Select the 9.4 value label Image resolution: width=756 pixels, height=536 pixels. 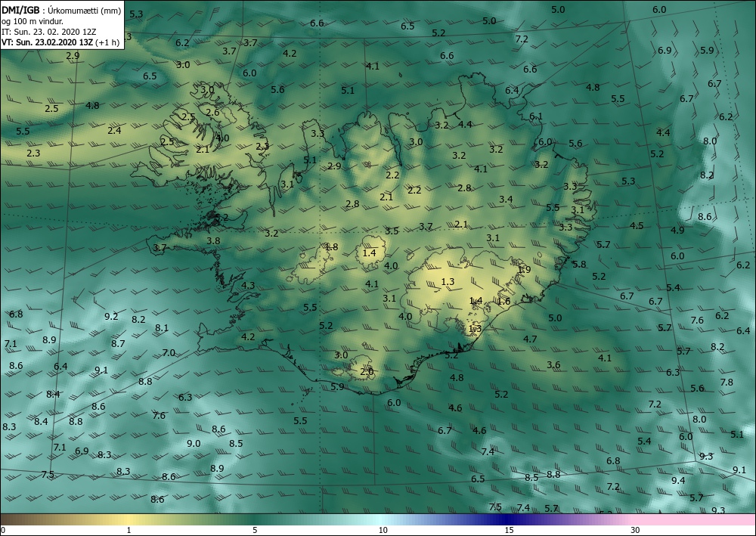click(x=678, y=481)
